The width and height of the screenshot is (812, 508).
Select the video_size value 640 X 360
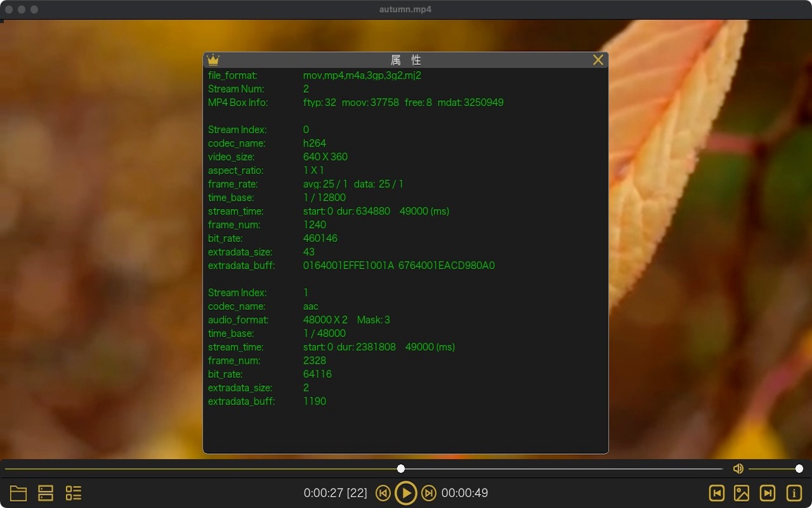[325, 157]
